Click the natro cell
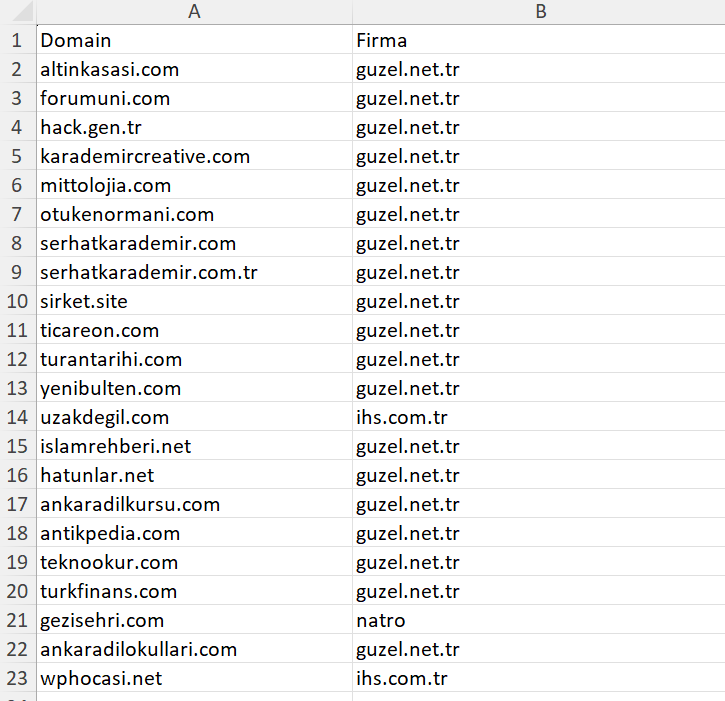725x701 pixels. [x=539, y=620]
